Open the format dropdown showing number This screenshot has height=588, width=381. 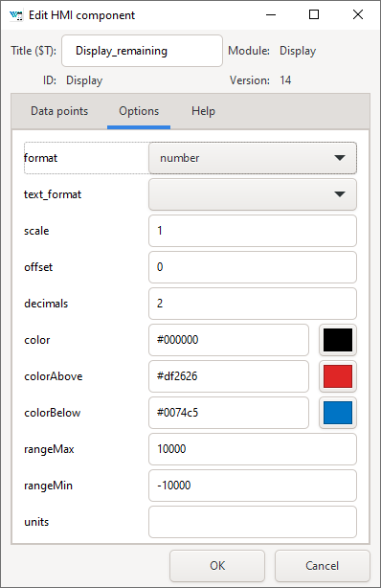tap(253, 158)
